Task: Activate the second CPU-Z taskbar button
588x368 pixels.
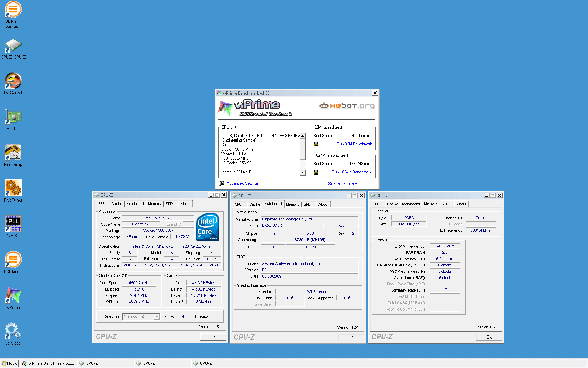Action: coord(162,363)
